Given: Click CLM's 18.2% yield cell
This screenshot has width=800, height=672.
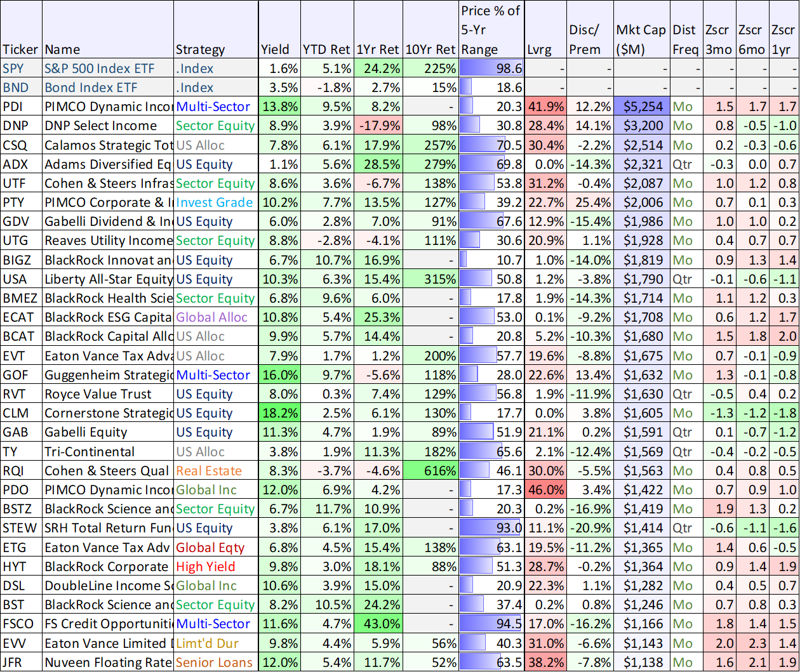Looking at the screenshot, I should [x=279, y=413].
